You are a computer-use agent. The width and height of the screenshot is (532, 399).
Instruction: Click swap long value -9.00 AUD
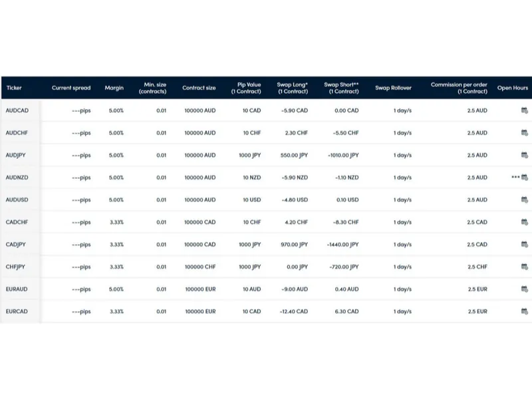(x=295, y=289)
